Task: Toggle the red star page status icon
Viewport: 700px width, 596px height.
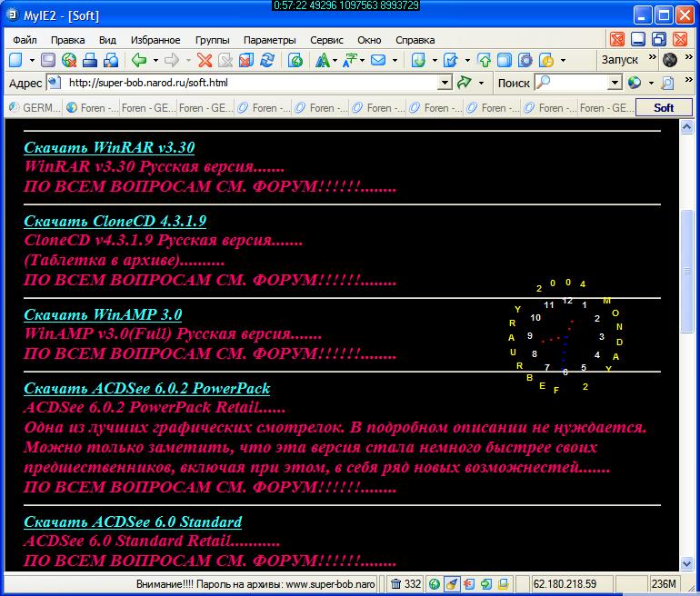Action: coord(469,584)
